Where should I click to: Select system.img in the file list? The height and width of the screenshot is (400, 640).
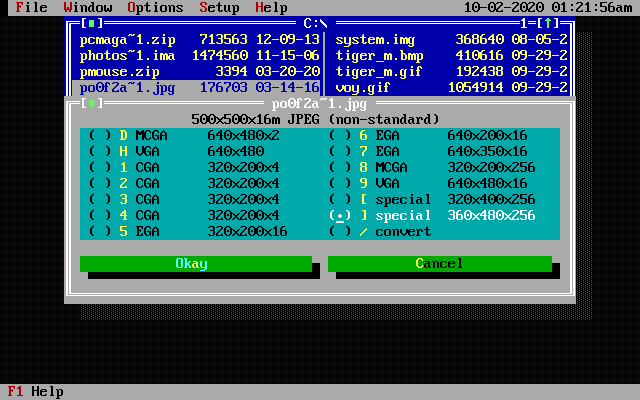[451, 40]
